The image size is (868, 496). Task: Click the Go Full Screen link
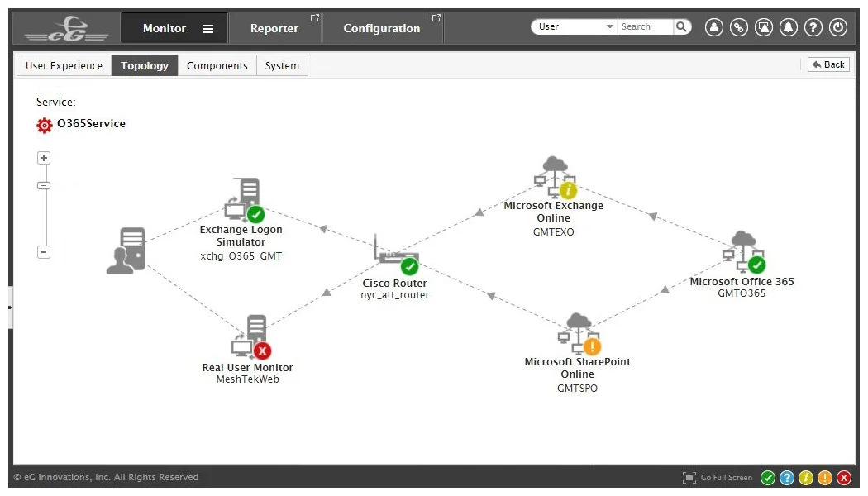(x=727, y=478)
